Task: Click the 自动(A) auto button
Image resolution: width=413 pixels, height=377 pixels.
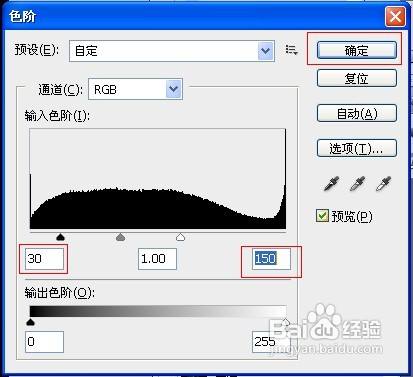Action: click(x=357, y=113)
